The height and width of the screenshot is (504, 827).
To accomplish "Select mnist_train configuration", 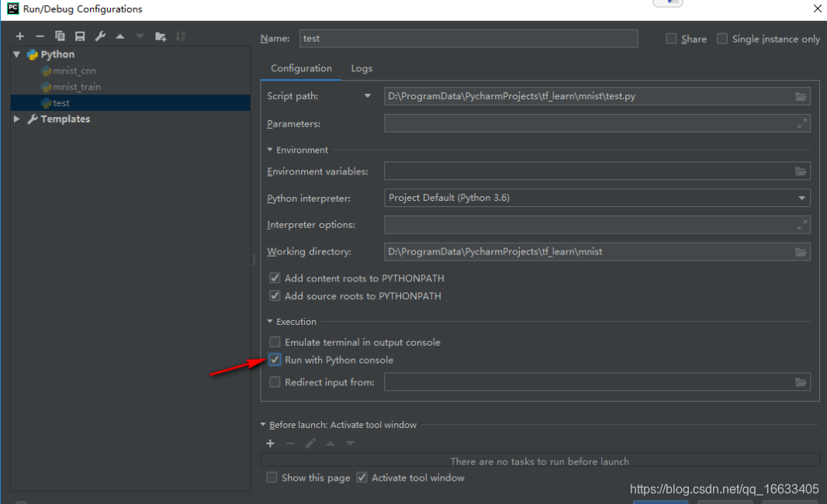I will click(77, 87).
